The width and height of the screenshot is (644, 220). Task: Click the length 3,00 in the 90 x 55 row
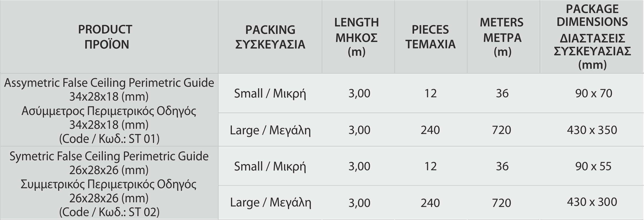(359, 166)
